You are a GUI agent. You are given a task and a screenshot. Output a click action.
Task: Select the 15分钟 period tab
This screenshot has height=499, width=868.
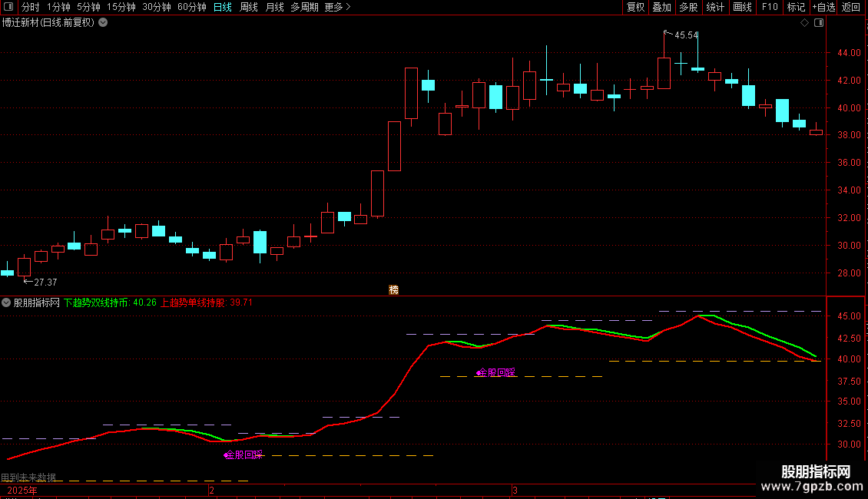[x=121, y=7]
